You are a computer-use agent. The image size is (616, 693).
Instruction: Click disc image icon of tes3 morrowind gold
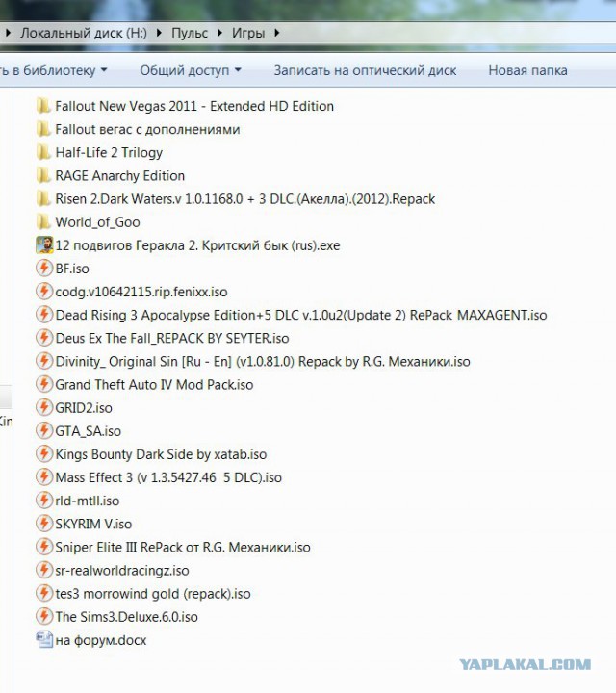(44, 593)
